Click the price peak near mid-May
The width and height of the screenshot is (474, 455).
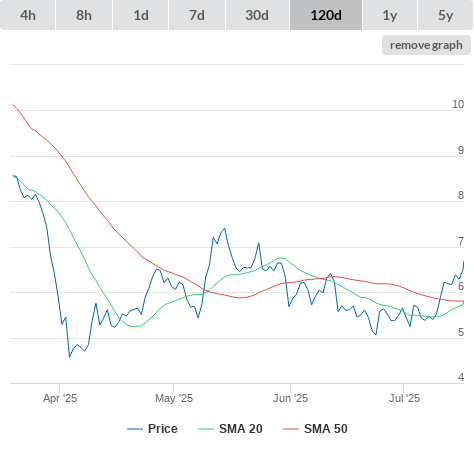coord(225,229)
